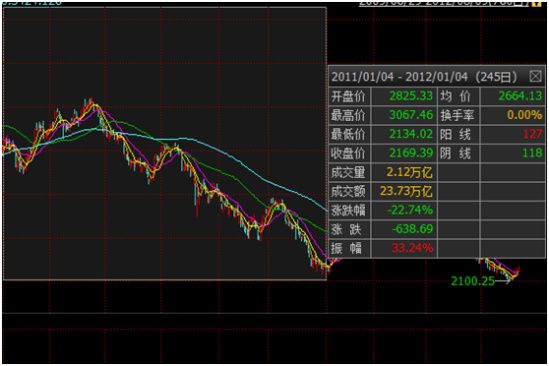
Task: Select the lowest price value 2134.02
Action: tap(411, 134)
